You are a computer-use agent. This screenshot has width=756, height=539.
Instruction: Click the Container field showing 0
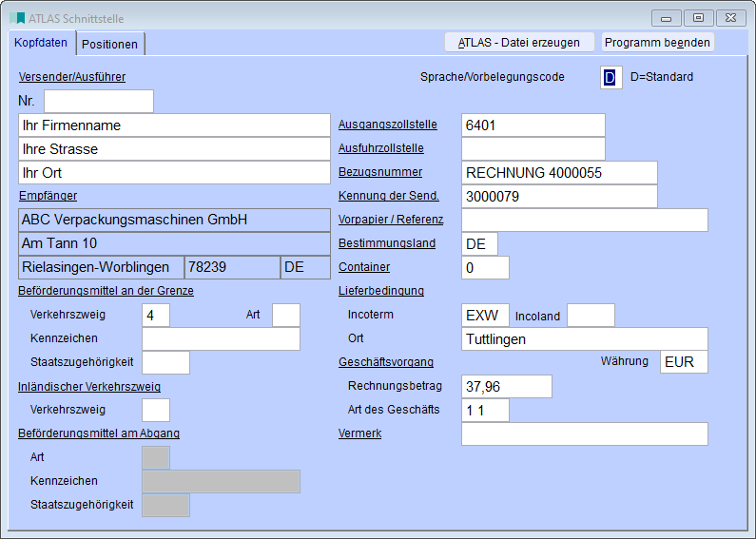tap(485, 268)
